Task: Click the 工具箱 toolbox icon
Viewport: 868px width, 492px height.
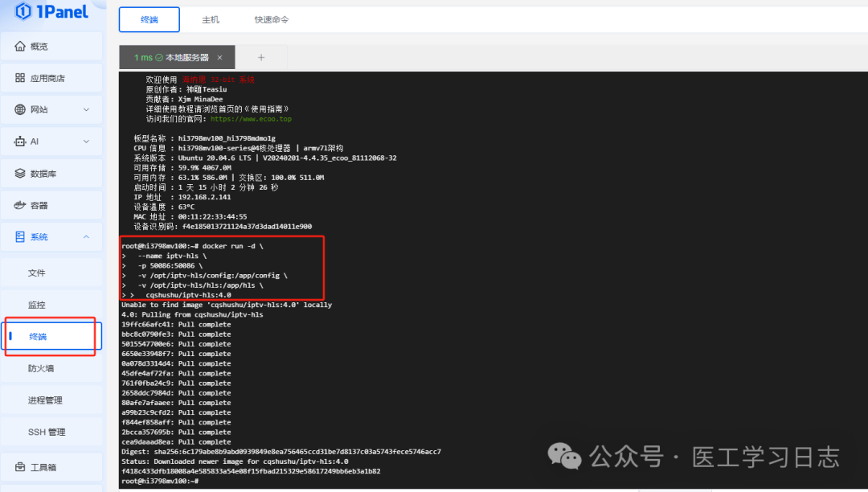Action: coord(20,466)
